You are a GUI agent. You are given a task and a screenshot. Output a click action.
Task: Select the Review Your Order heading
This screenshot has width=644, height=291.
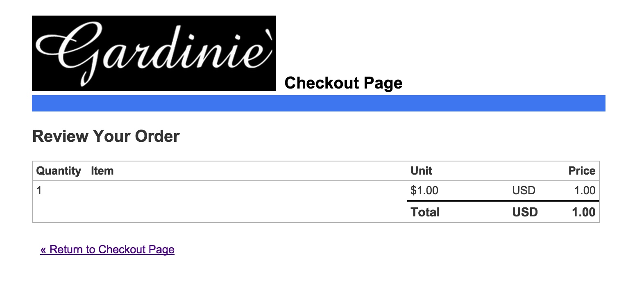[106, 136]
